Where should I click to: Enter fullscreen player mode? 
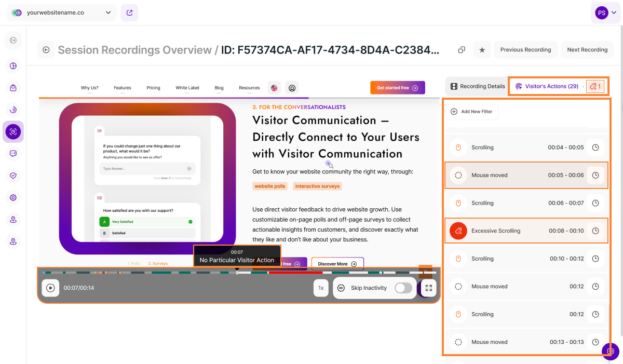click(x=428, y=288)
